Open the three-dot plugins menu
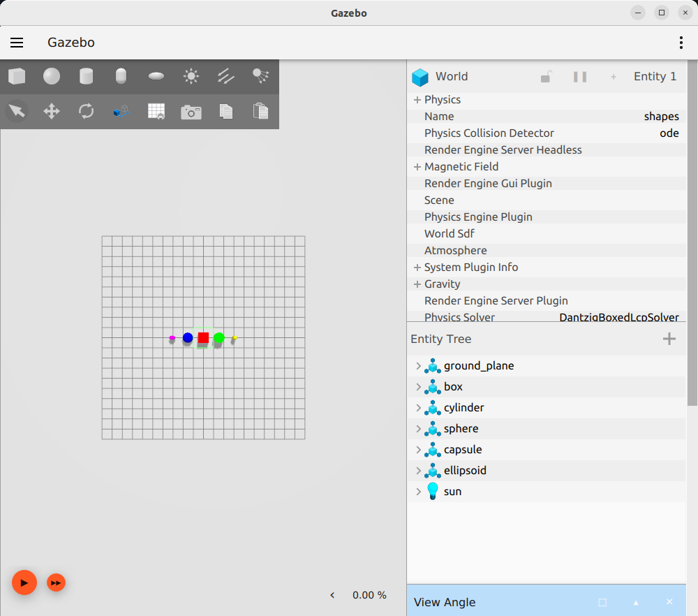This screenshot has height=616, width=698. (681, 43)
